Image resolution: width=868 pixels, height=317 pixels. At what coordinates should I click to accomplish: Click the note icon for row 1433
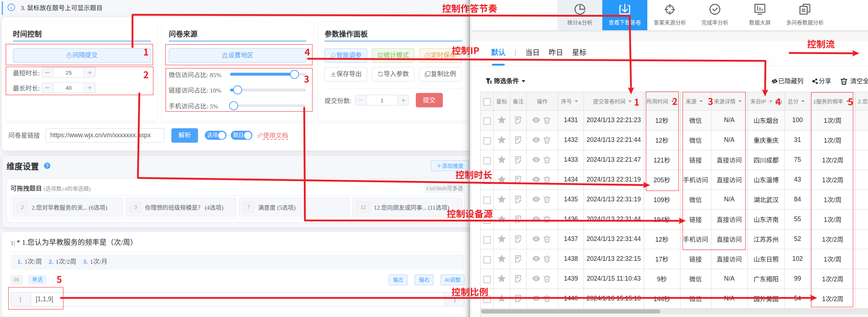point(518,160)
